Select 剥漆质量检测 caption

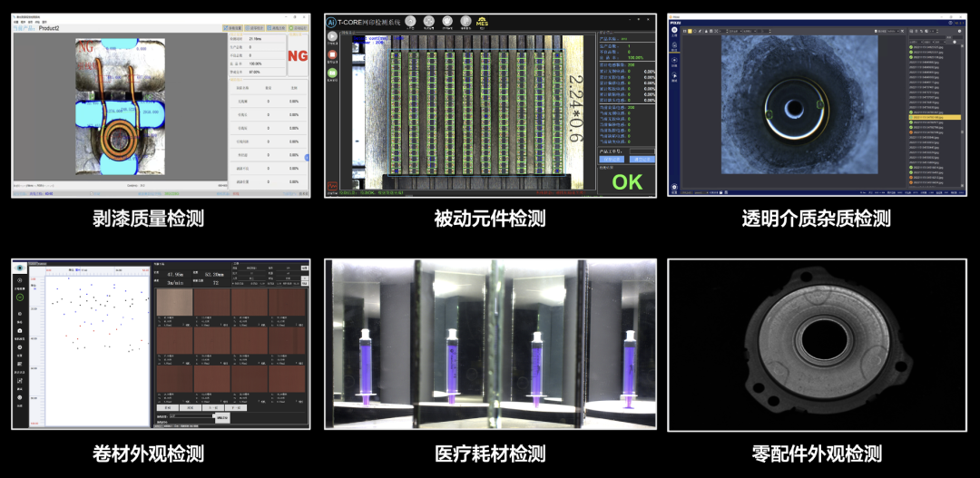coord(148,218)
